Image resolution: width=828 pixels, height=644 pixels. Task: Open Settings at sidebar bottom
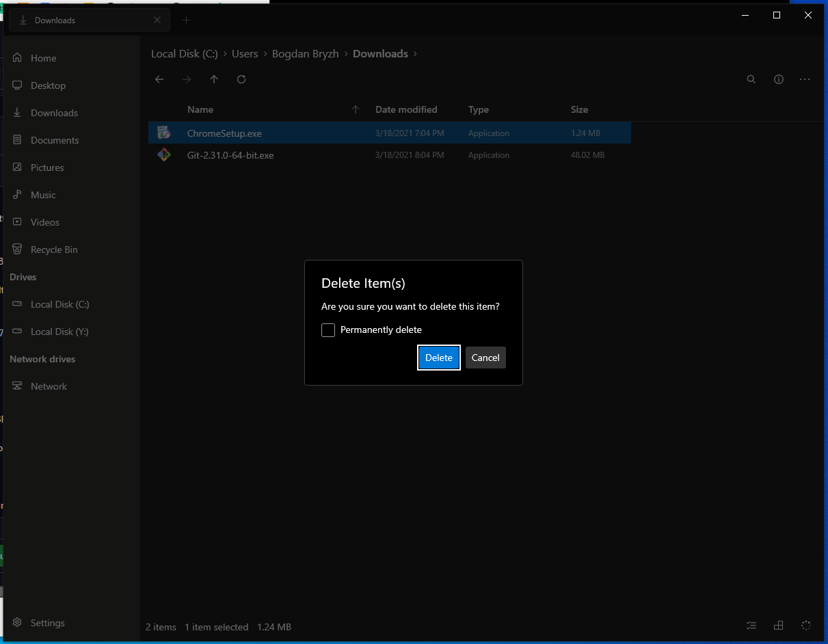(x=72, y=623)
